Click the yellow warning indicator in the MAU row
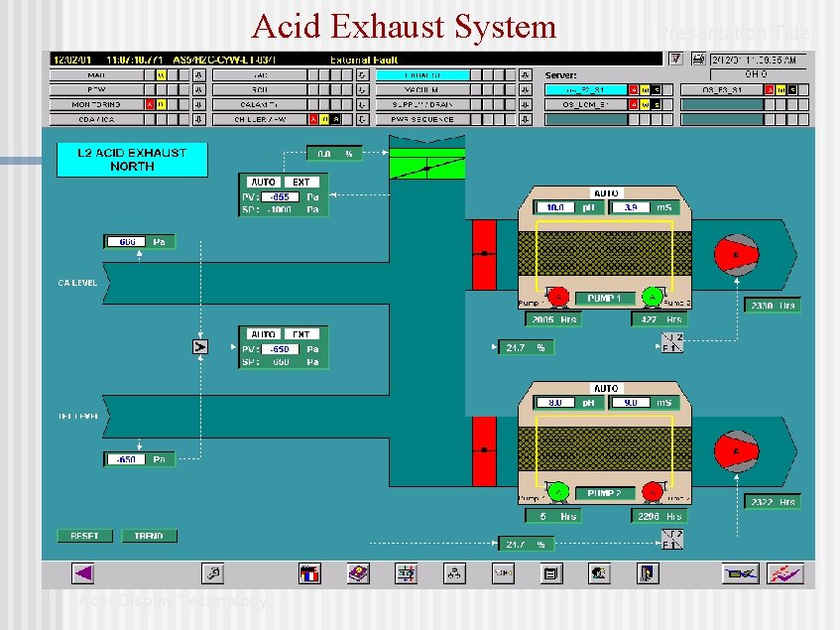Screen dimensions: 840x630 pyautogui.click(x=162, y=75)
